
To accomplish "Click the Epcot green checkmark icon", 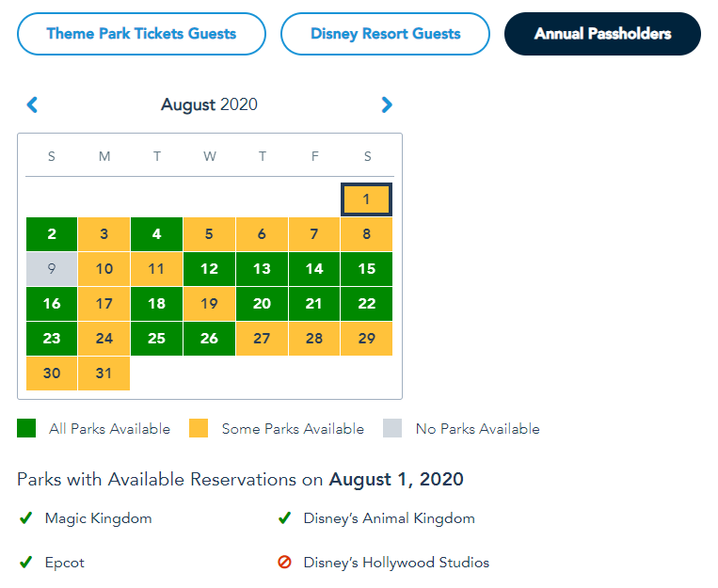I will 25,563.
